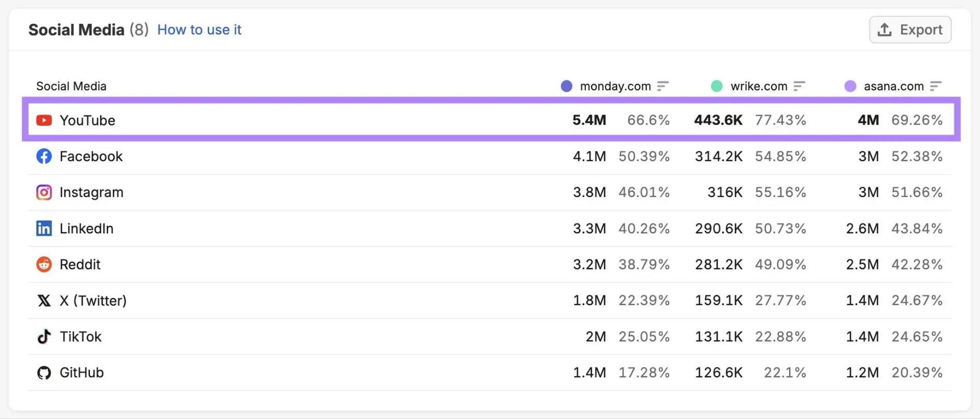Click the Facebook logo icon
This screenshot has width=980, height=419.
pos(44,156)
